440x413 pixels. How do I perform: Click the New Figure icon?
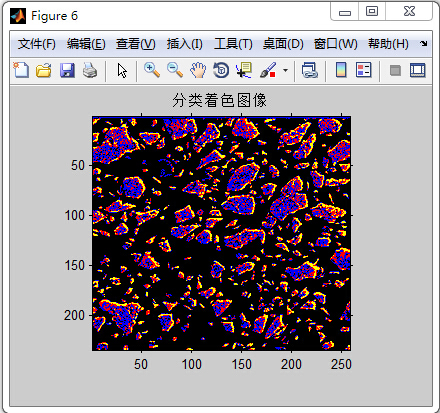21,70
